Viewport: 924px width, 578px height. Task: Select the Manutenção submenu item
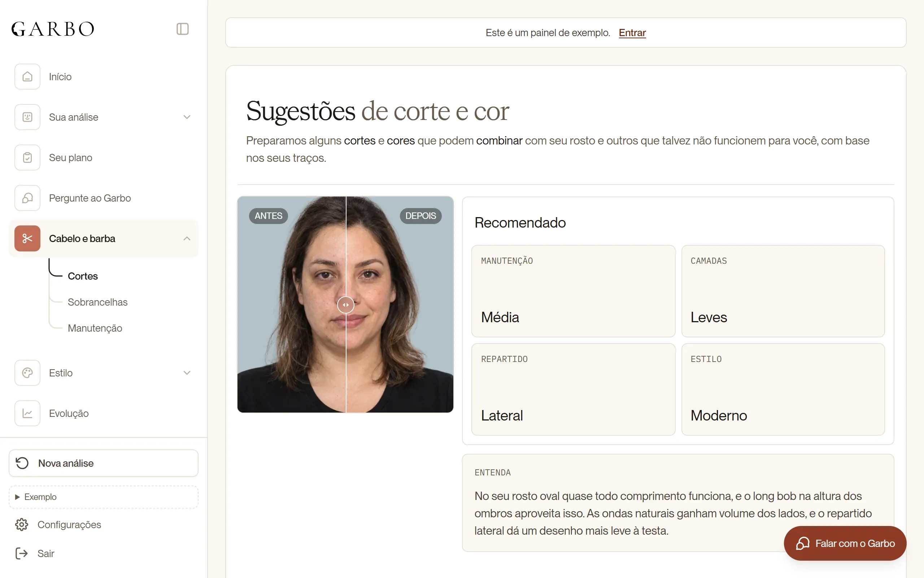pyautogui.click(x=95, y=328)
